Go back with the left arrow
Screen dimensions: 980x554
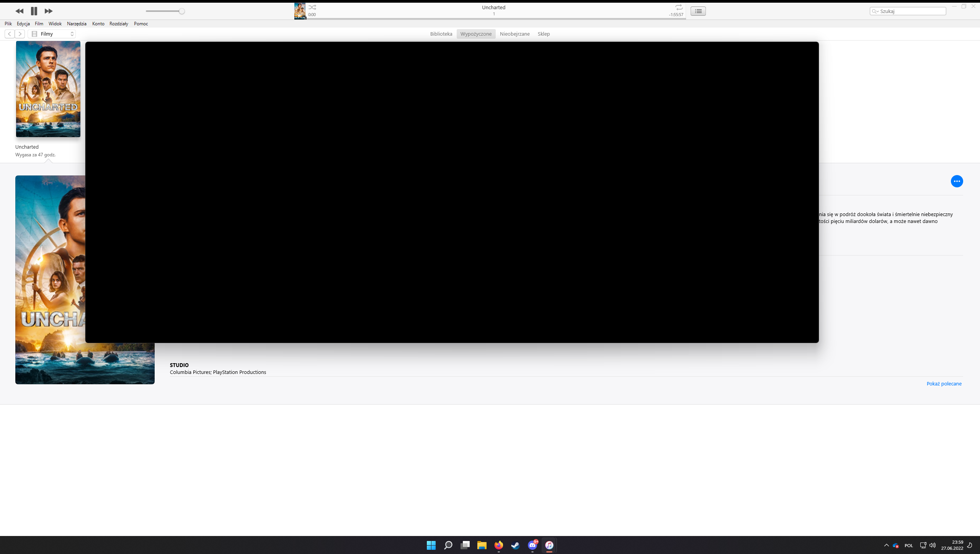pyautogui.click(x=10, y=34)
